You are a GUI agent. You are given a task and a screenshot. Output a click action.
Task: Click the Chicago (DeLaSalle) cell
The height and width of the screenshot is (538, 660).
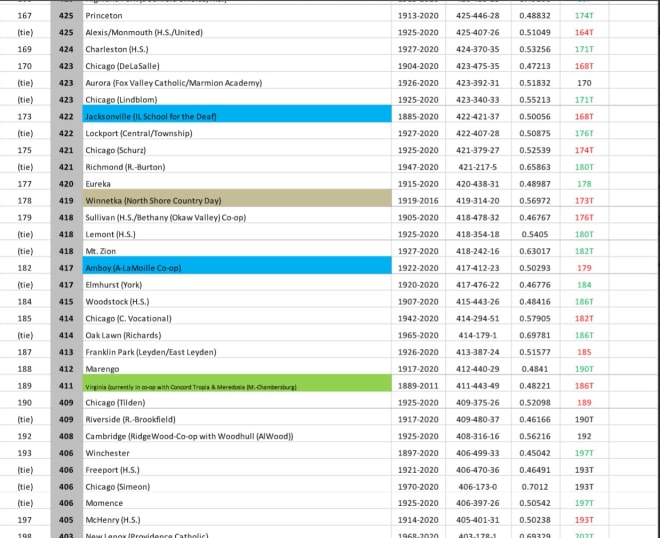pos(237,66)
